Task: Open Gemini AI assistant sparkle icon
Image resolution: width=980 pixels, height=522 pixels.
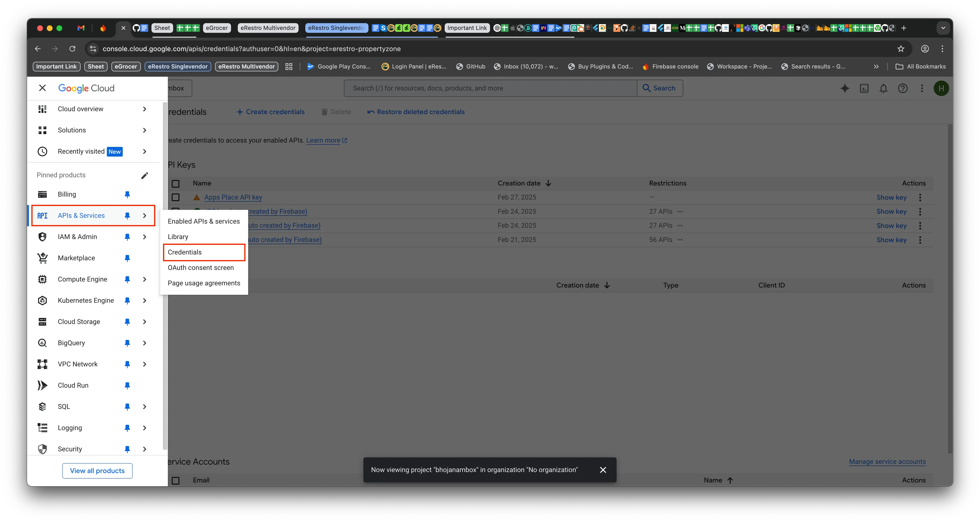Action: [844, 88]
